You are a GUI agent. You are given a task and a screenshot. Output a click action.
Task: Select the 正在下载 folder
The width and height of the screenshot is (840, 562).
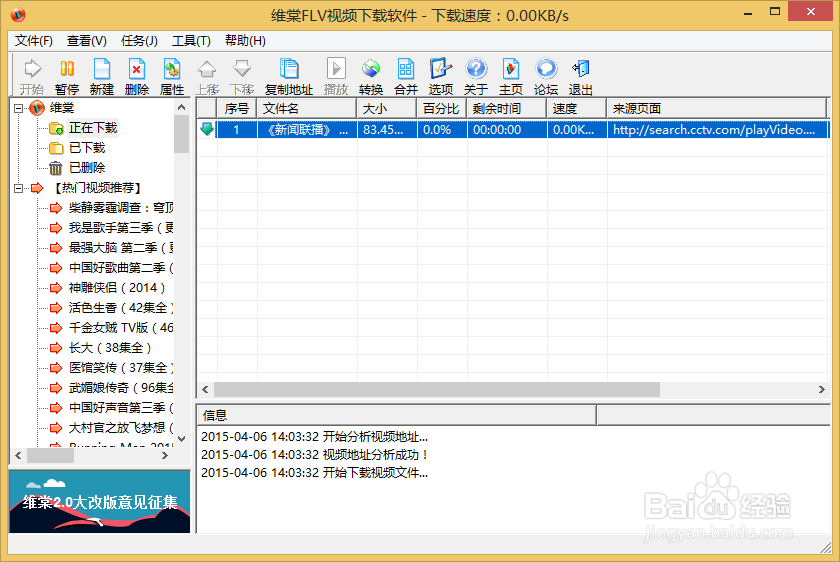click(x=93, y=128)
